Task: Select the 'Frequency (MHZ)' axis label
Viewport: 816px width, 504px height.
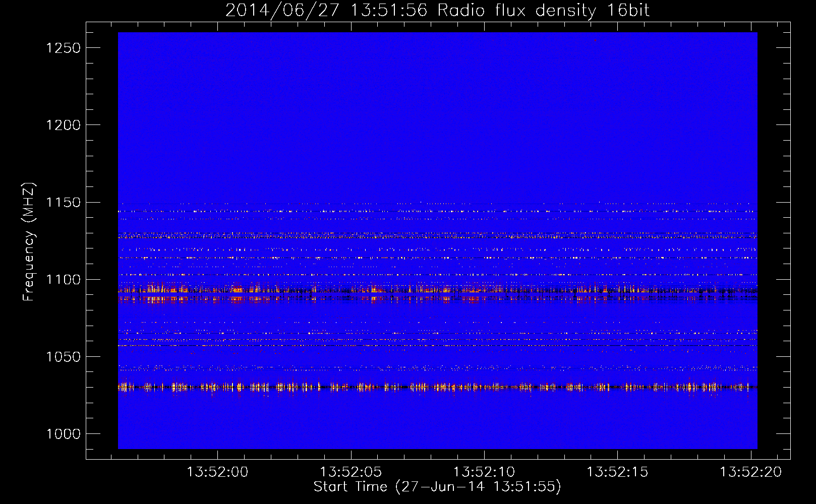Action: point(29,242)
